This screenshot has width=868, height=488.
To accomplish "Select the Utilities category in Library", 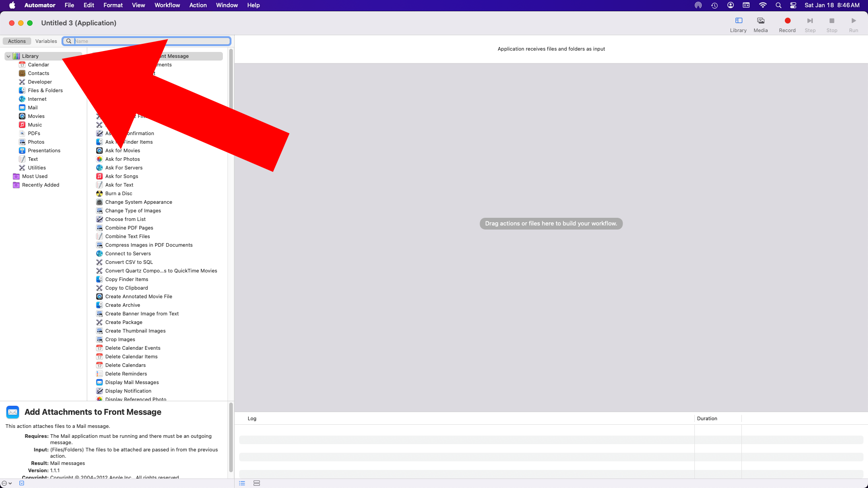I will click(x=37, y=168).
